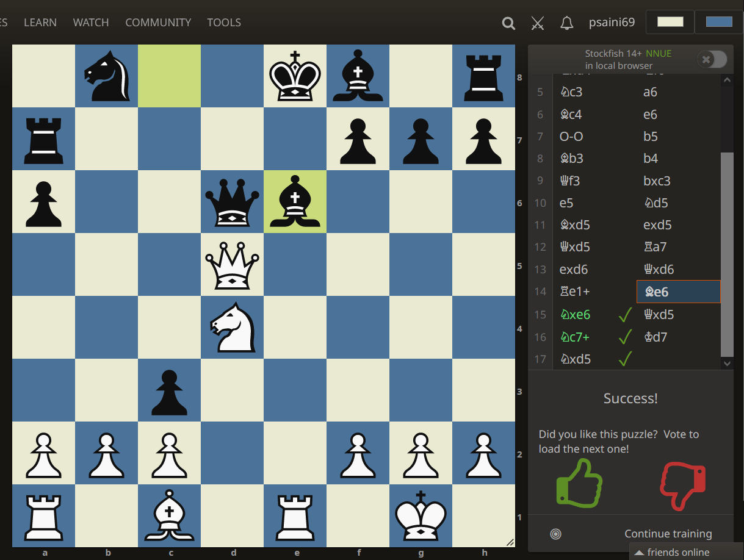This screenshot has width=744, height=560.
Task: Open the notifications bell
Action: pos(566,23)
